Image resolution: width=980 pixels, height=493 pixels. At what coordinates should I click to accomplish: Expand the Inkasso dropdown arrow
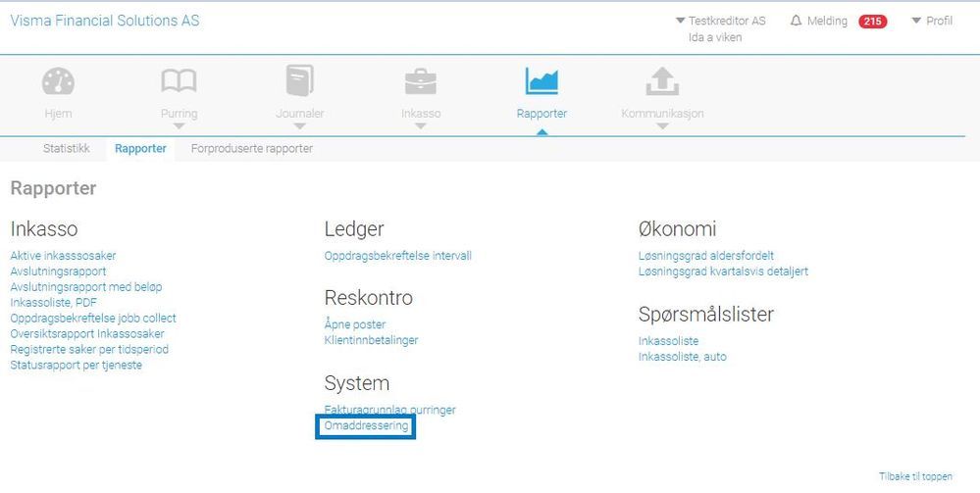pos(421,126)
